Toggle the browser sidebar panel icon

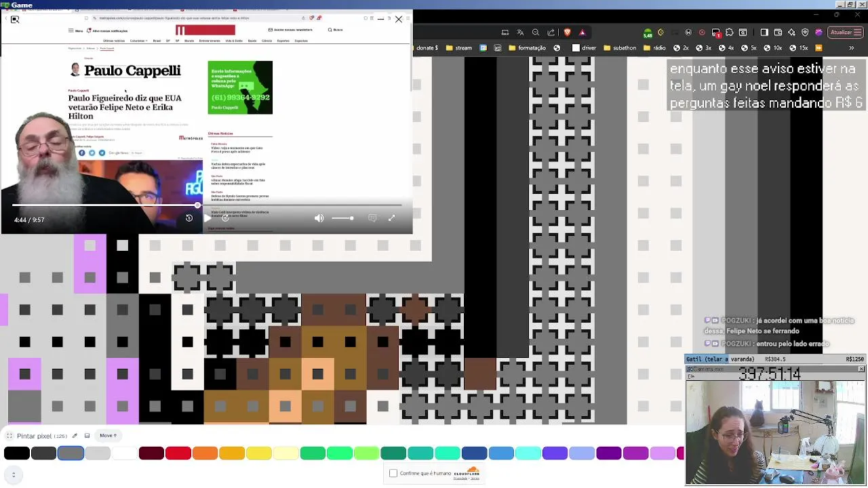click(764, 32)
